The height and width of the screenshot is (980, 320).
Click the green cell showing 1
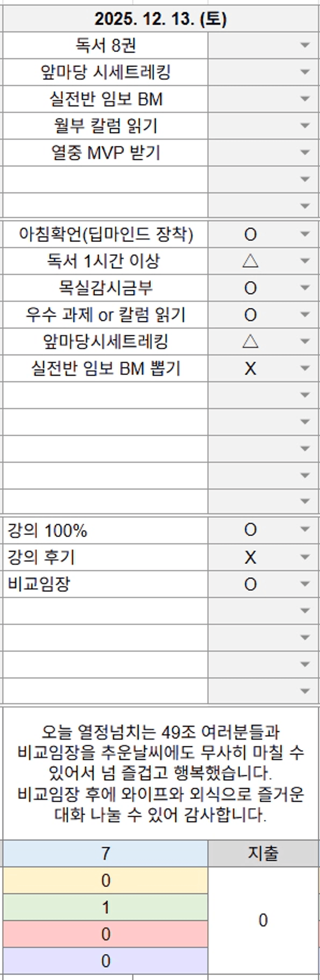[x=105, y=907]
